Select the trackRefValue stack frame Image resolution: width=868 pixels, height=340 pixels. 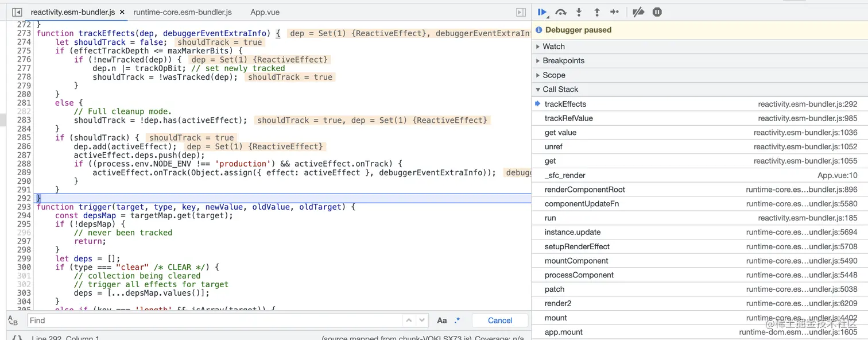point(700,118)
